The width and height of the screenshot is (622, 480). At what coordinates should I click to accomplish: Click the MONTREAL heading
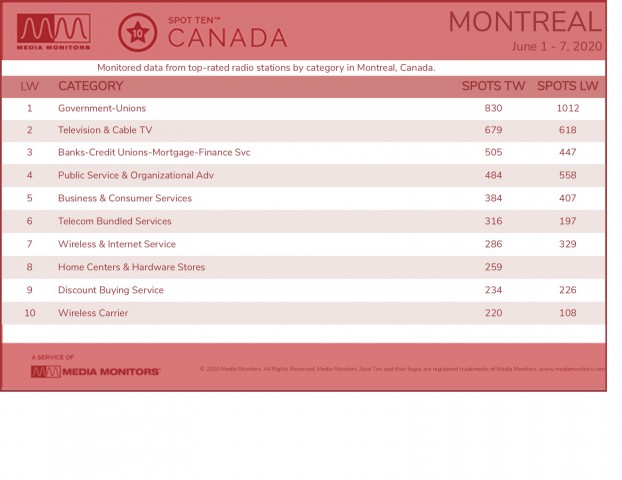(525, 22)
